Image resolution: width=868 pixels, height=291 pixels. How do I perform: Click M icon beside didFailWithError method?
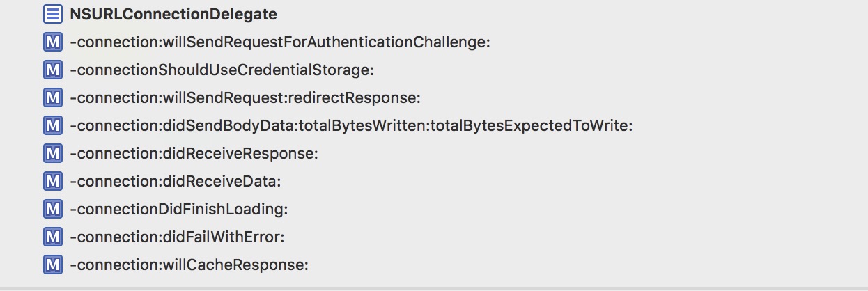click(x=52, y=237)
